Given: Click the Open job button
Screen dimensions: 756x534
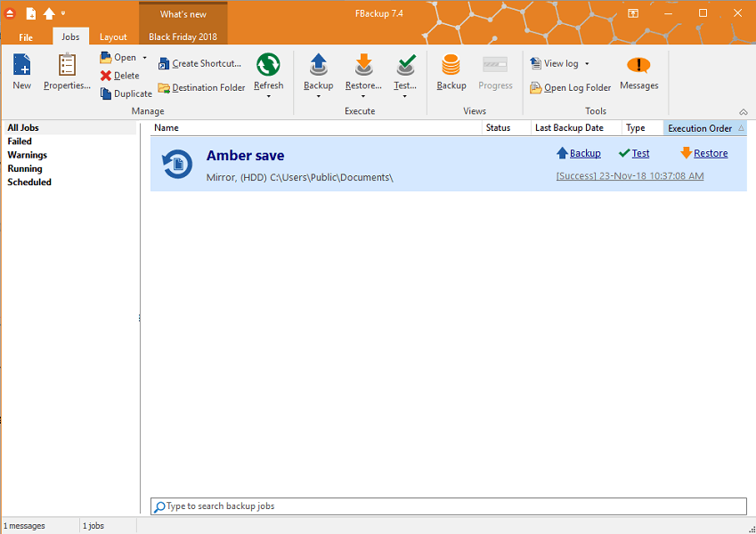Looking at the screenshot, I should pos(118,57).
